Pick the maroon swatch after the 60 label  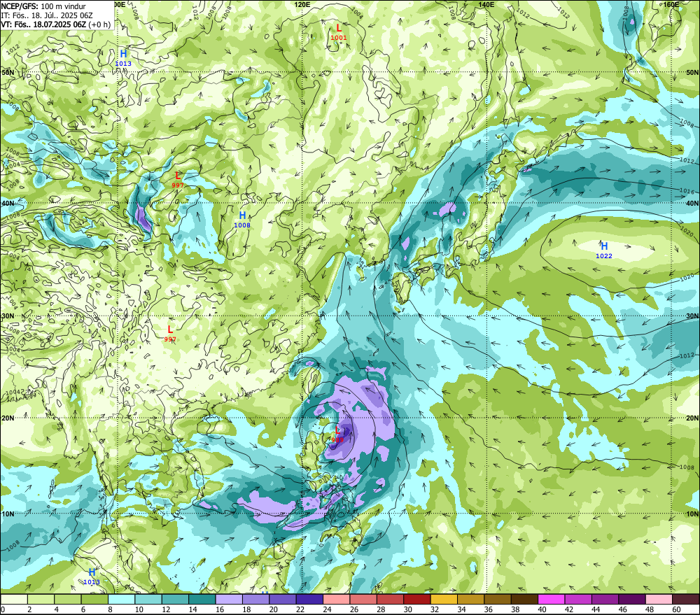[x=685, y=599]
